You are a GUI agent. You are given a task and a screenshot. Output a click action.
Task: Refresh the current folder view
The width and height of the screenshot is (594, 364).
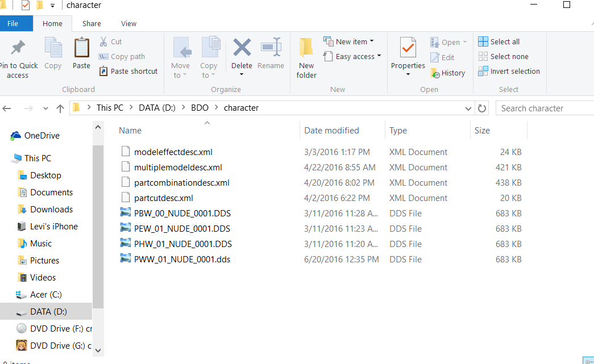coord(482,108)
